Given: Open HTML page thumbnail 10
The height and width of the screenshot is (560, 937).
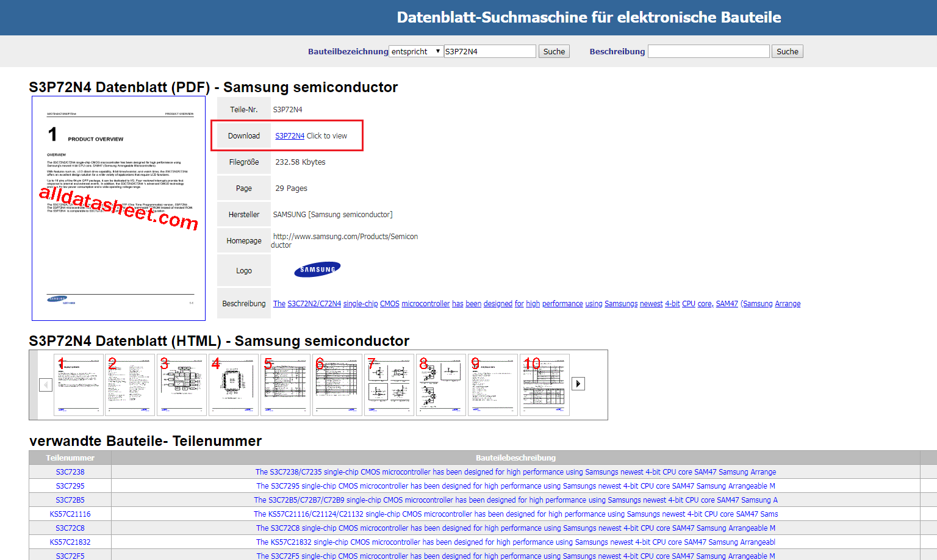Looking at the screenshot, I should click(545, 385).
